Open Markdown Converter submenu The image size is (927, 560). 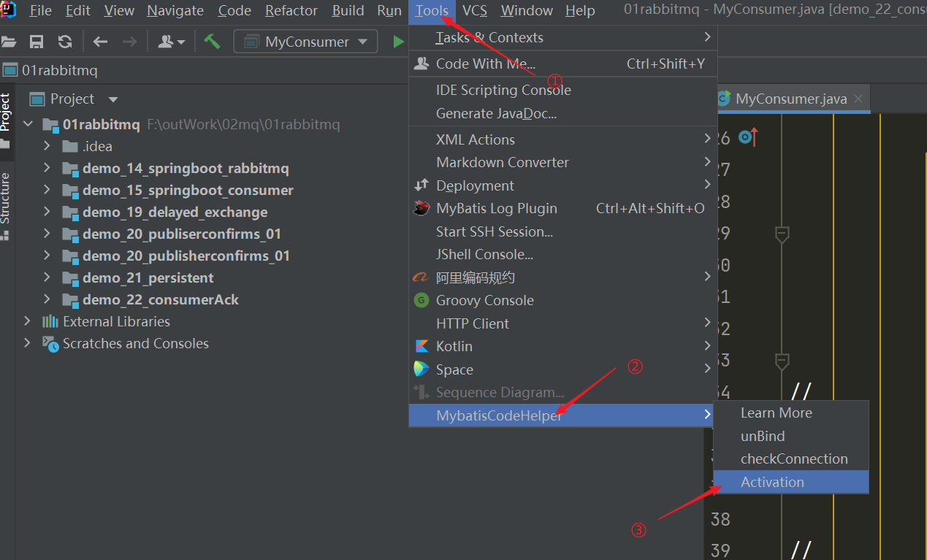563,162
